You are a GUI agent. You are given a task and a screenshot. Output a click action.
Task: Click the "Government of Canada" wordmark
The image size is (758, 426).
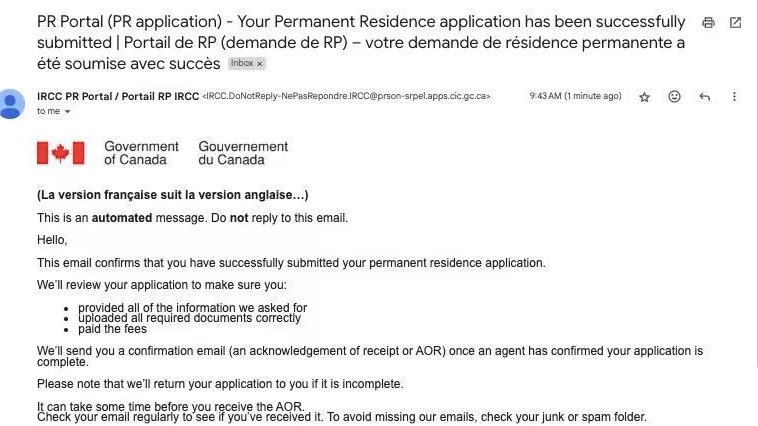141,153
